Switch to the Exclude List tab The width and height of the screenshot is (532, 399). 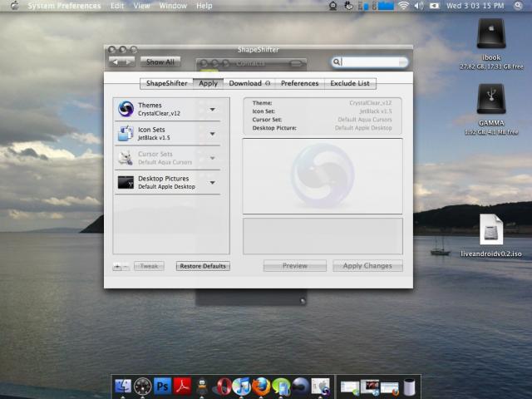(350, 83)
